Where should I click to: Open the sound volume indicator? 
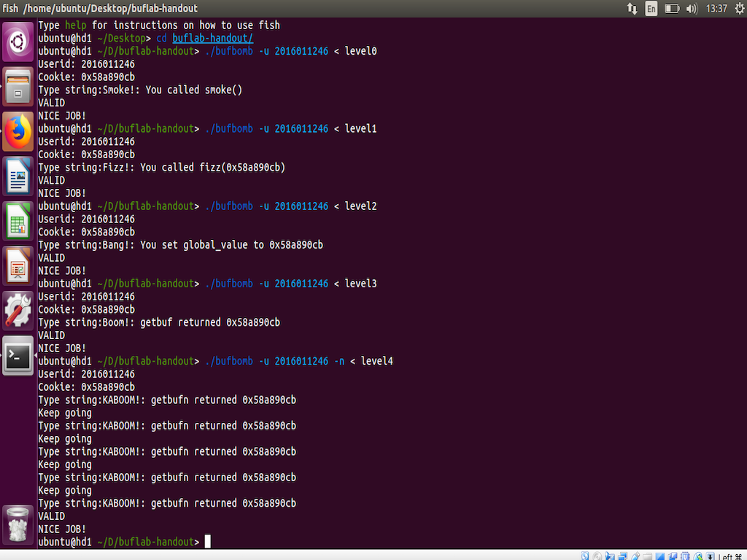pyautogui.click(x=692, y=9)
